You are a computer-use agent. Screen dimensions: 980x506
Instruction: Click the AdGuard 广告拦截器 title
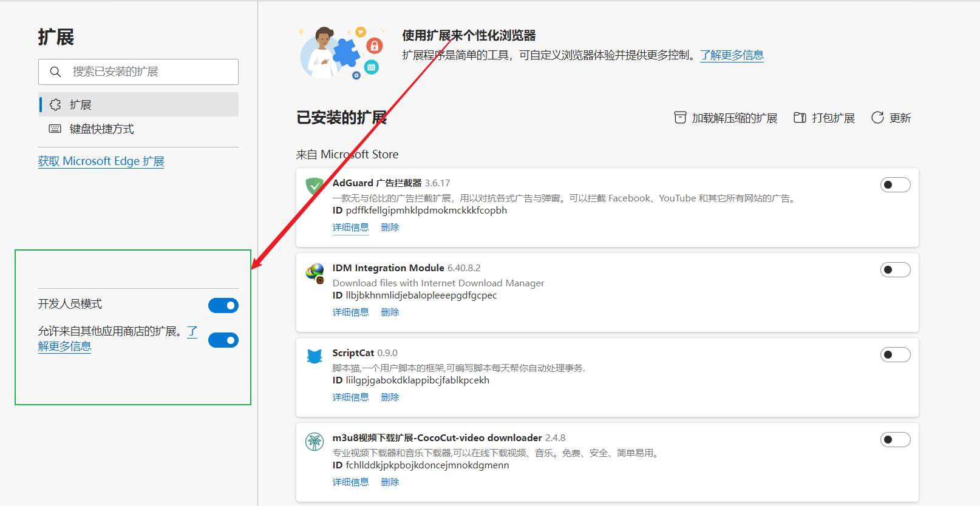(x=376, y=183)
